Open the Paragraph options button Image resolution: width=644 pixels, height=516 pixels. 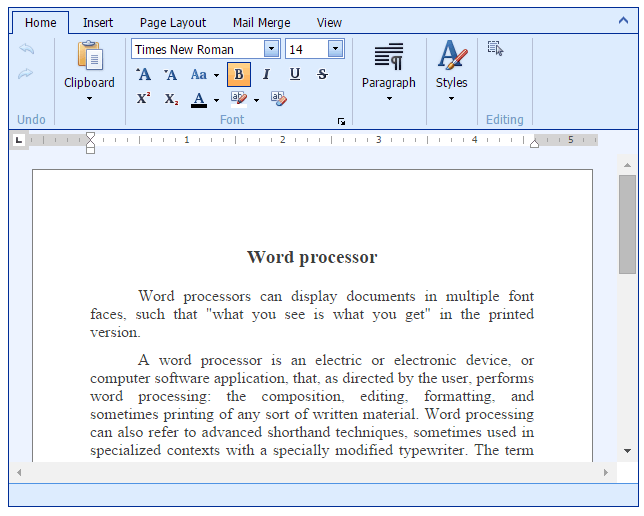[x=389, y=72]
